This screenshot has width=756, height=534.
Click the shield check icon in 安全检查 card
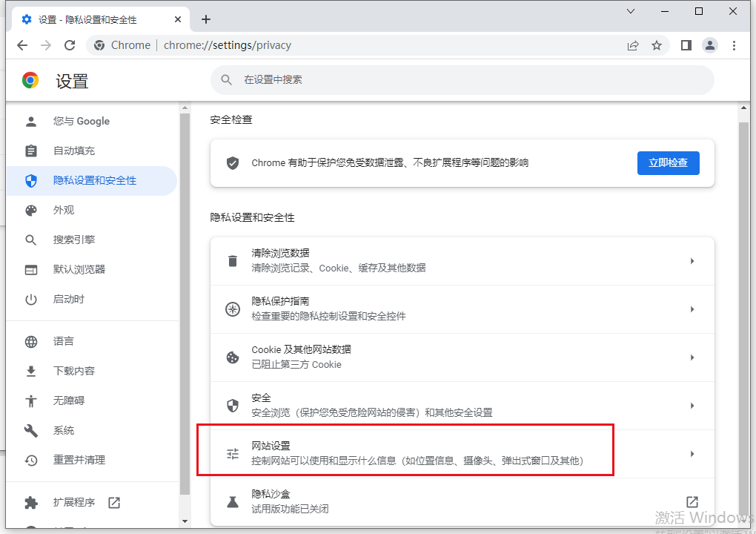[x=233, y=163]
